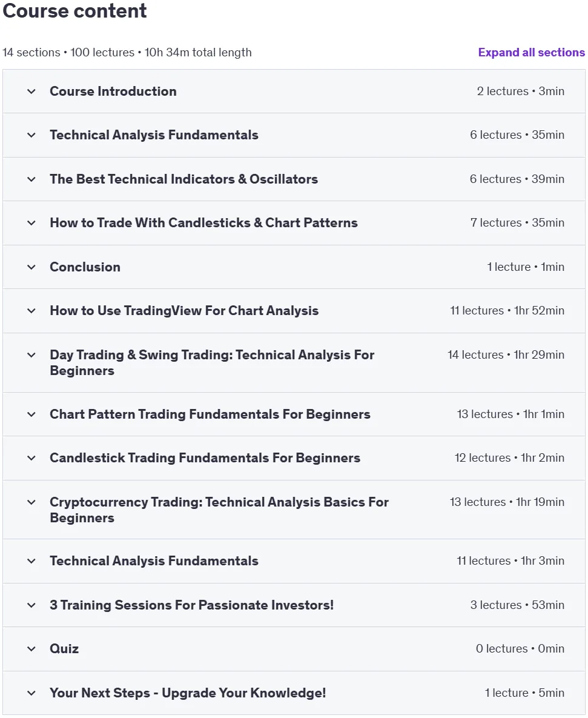Click chevron for 3 Training Sessions For Passionate Investors

coord(31,605)
